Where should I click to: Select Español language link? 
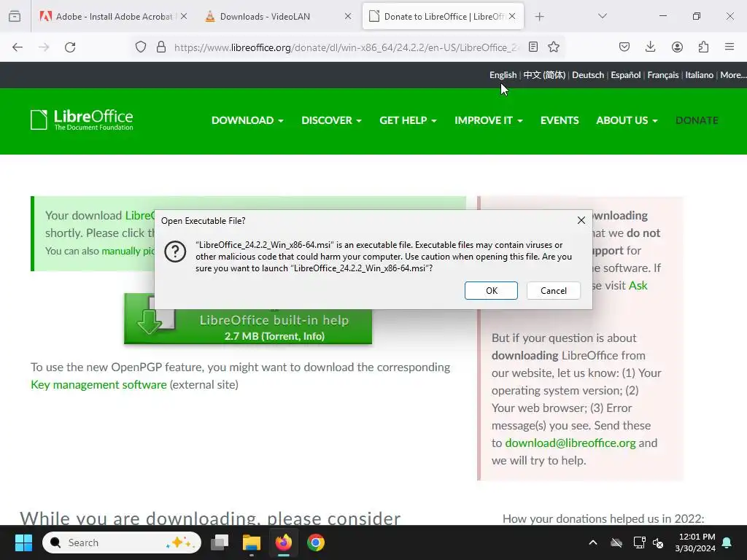(625, 75)
